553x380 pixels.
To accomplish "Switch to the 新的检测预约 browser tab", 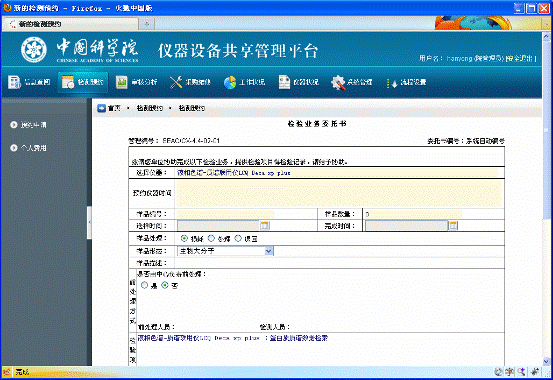I will (x=70, y=24).
